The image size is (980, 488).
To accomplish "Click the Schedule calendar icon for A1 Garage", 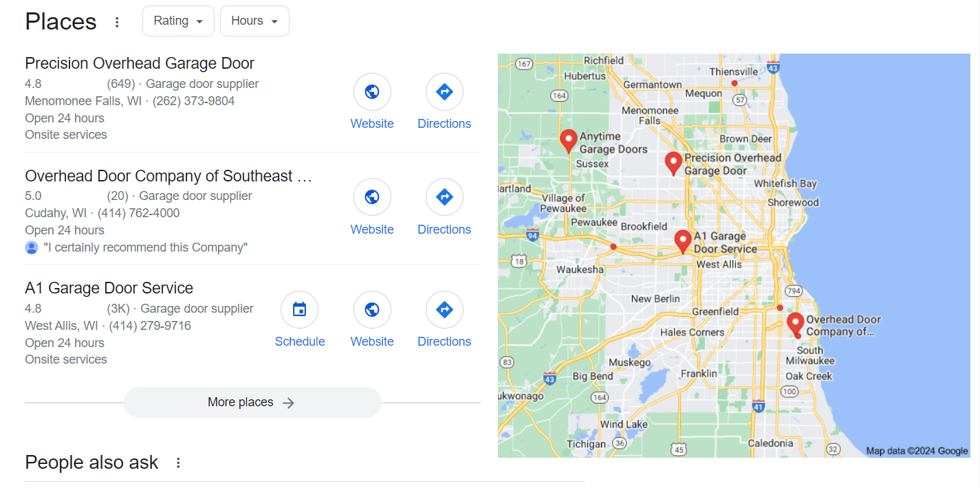I will 300,309.
